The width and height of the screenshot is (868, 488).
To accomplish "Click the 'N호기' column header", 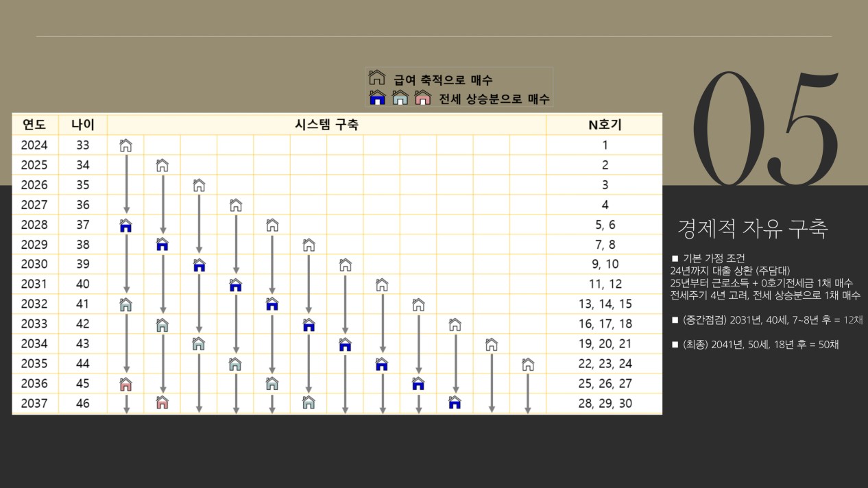I will point(605,125).
